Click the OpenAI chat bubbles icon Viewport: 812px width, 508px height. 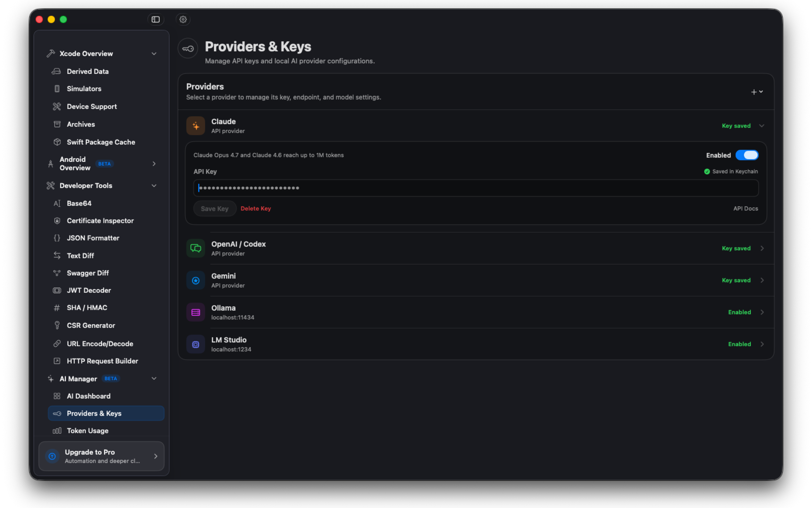(196, 248)
